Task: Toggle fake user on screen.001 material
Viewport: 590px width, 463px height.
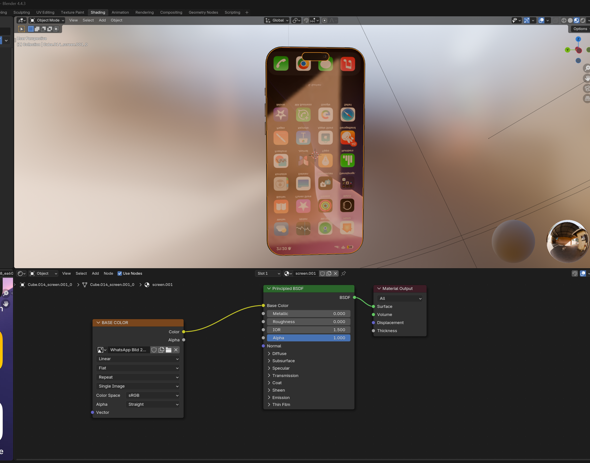Action: (x=322, y=274)
